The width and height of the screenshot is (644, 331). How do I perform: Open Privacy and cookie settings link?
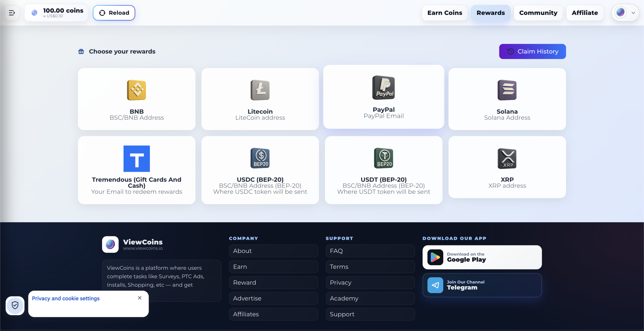pyautogui.click(x=66, y=299)
